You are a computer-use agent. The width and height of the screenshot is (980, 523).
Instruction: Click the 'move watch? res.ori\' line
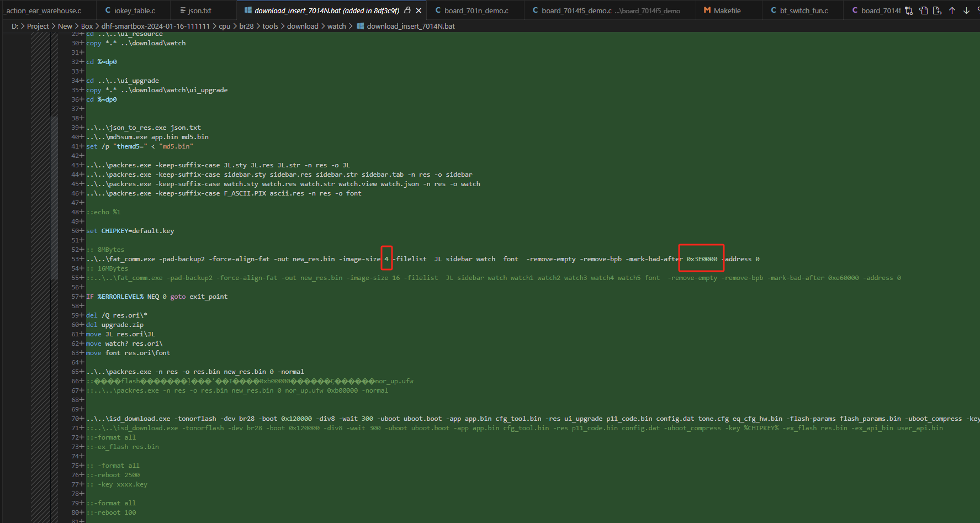[124, 344]
